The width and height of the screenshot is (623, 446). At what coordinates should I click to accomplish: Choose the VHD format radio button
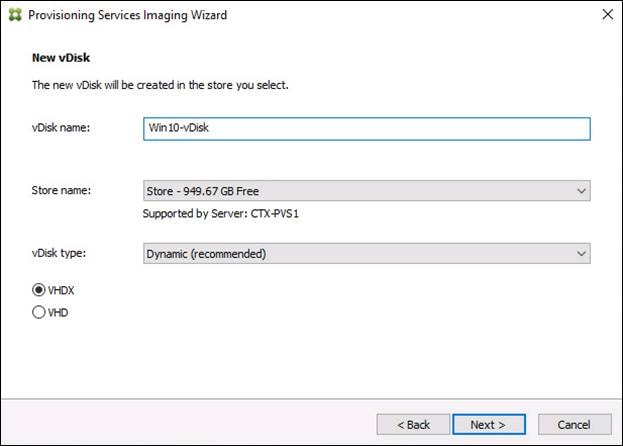click(39, 312)
